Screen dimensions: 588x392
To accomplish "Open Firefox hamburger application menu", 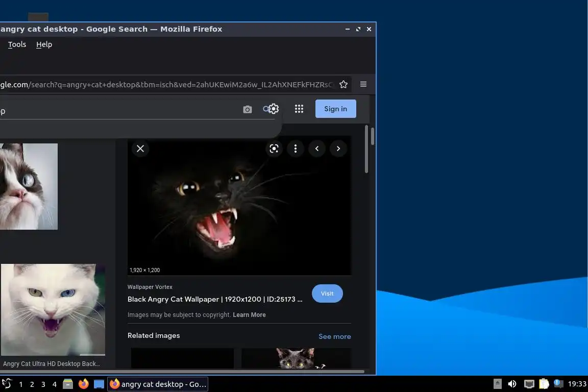I will 363,84.
